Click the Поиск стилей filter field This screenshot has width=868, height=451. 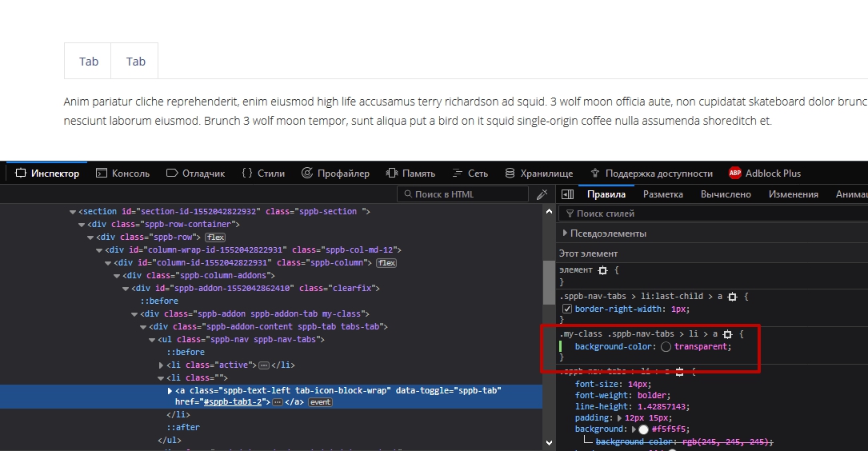(x=714, y=214)
